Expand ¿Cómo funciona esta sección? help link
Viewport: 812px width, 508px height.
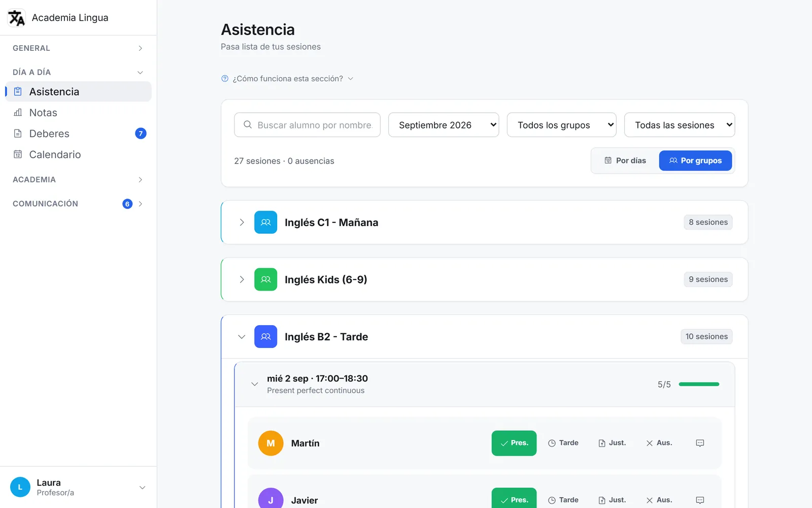click(x=287, y=79)
